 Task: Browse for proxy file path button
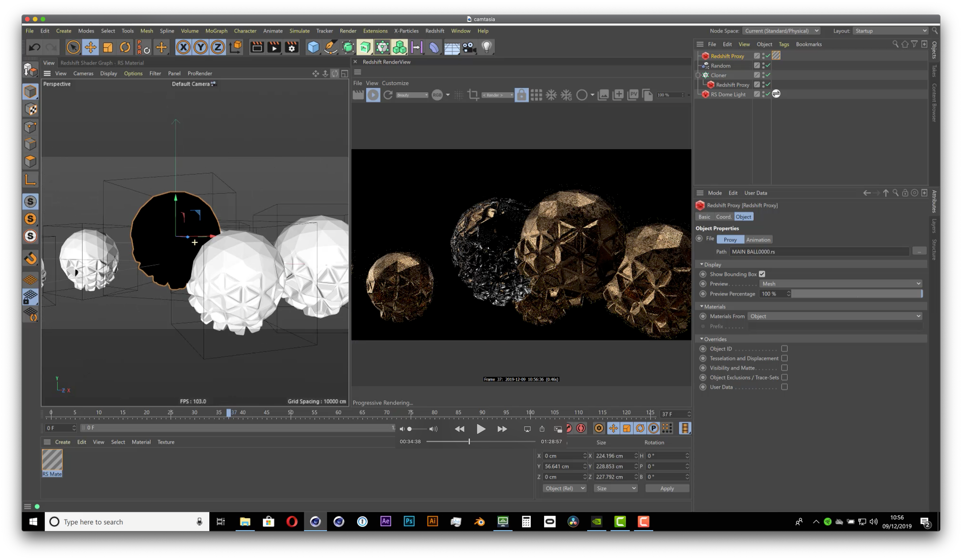coord(919,251)
